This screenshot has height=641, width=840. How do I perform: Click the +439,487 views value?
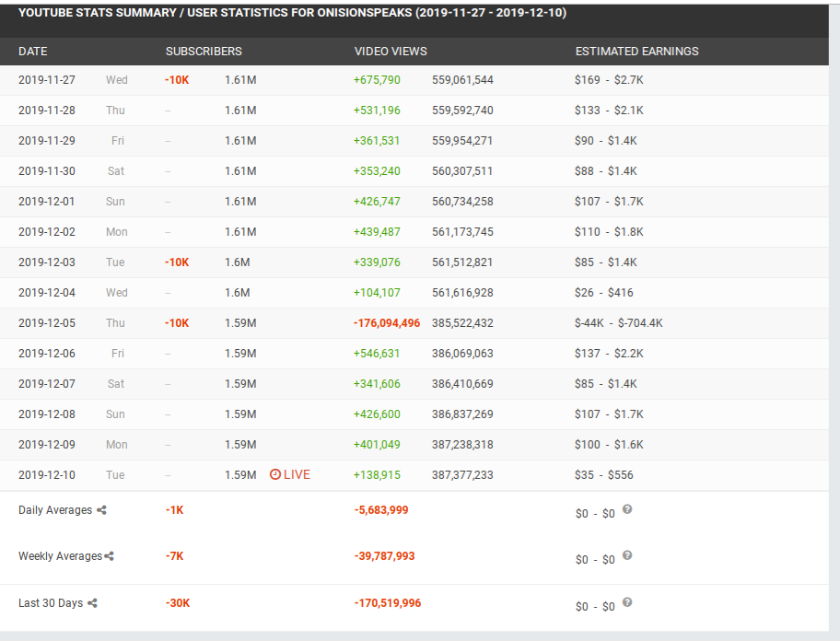(377, 232)
